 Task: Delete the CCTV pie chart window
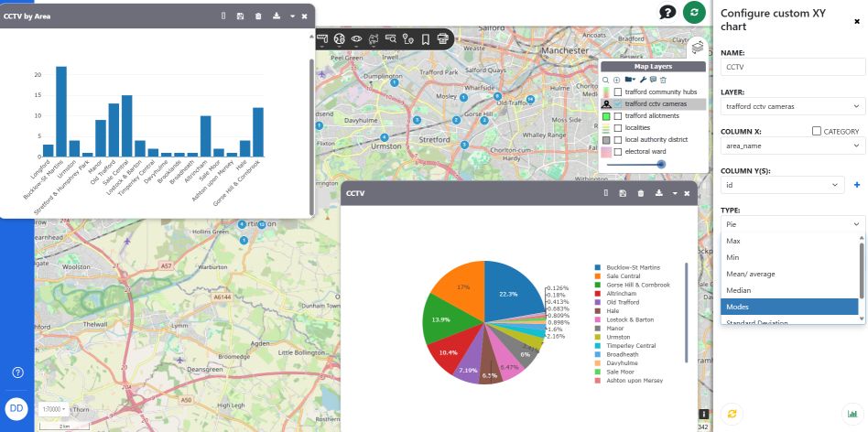[641, 193]
